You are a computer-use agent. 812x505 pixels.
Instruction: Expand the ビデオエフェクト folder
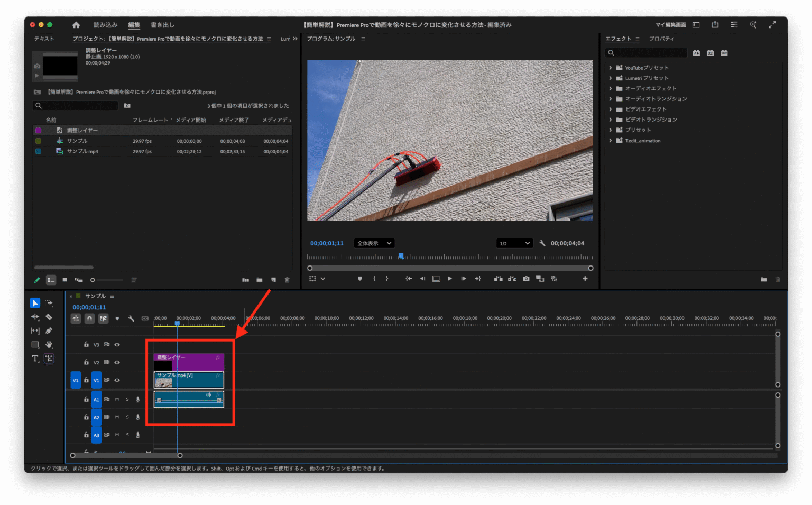[x=612, y=109]
